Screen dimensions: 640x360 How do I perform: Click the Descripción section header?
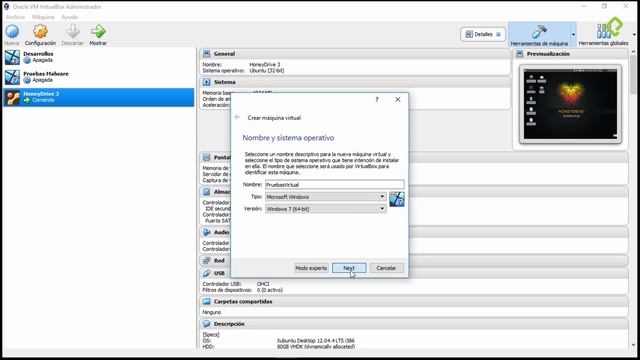[x=414, y=324]
